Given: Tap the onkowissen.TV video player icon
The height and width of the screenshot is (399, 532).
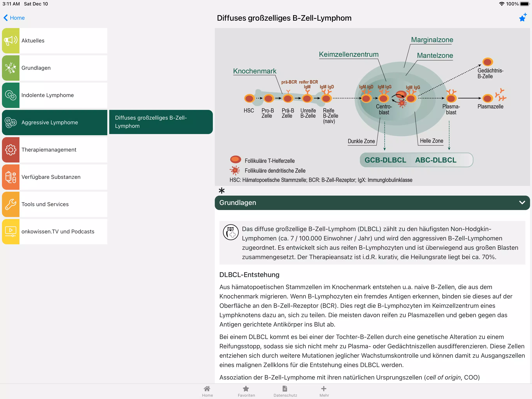Looking at the screenshot, I should [11, 231].
